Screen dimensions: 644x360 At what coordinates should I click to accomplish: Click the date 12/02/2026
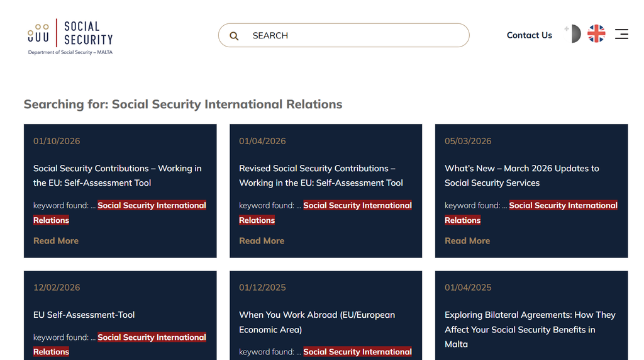57,288
